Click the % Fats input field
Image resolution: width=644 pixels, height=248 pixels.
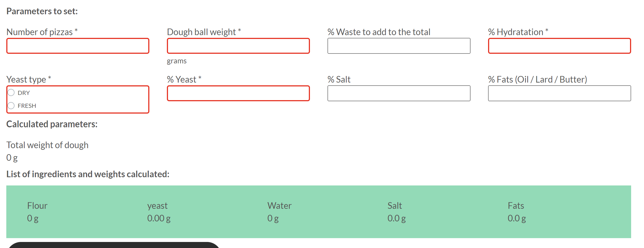(x=559, y=93)
